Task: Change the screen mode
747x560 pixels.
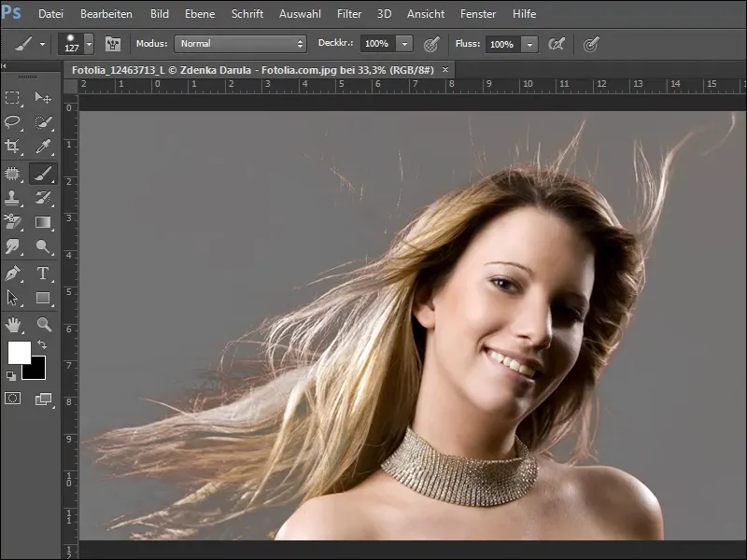Action: point(44,399)
